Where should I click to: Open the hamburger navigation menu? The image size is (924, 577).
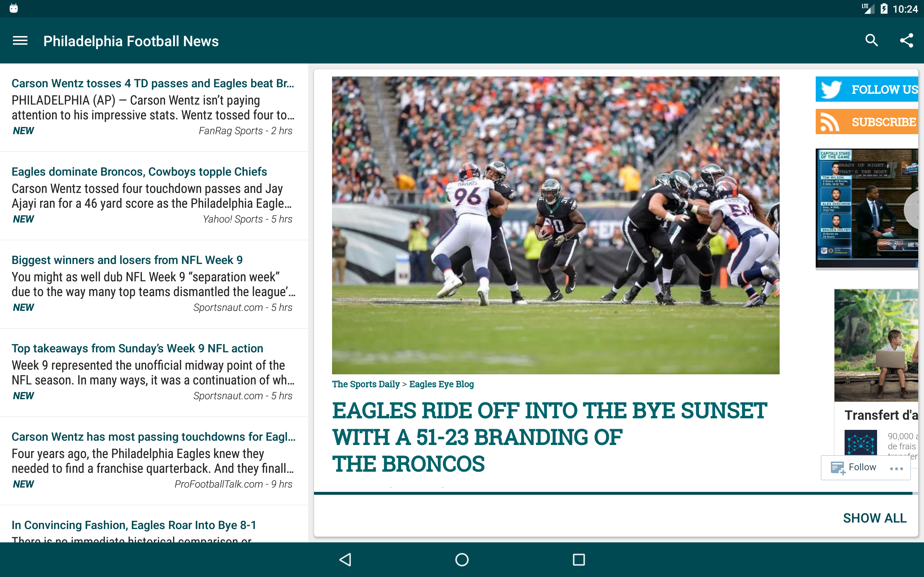[x=20, y=41]
